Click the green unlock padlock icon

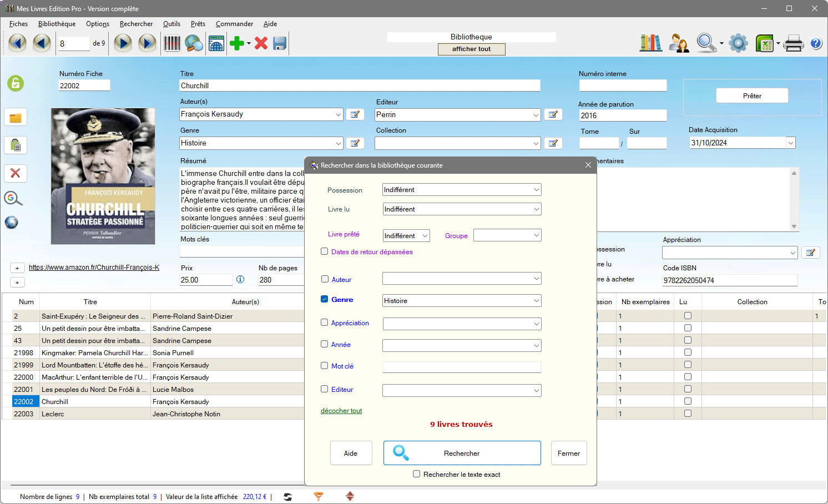click(x=16, y=83)
